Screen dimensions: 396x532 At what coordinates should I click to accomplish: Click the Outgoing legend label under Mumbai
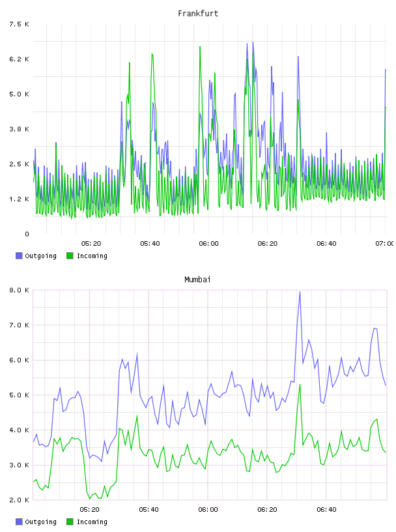click(x=40, y=522)
